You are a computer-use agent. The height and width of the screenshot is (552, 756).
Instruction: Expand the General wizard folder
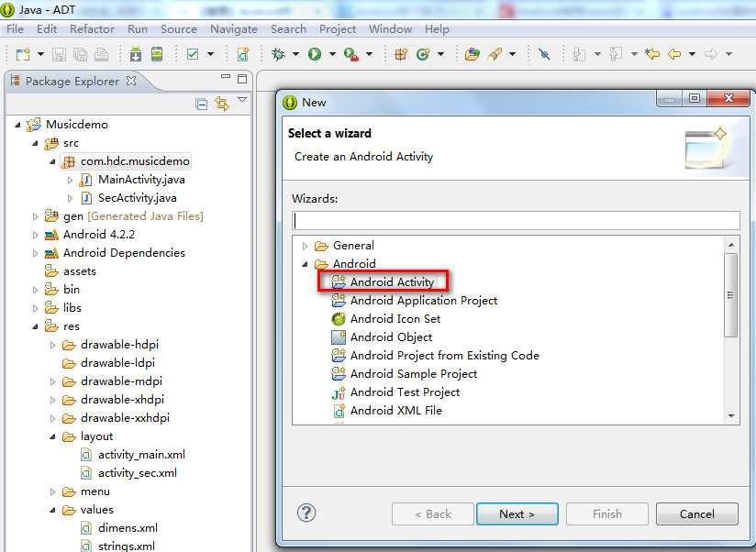tap(305, 246)
